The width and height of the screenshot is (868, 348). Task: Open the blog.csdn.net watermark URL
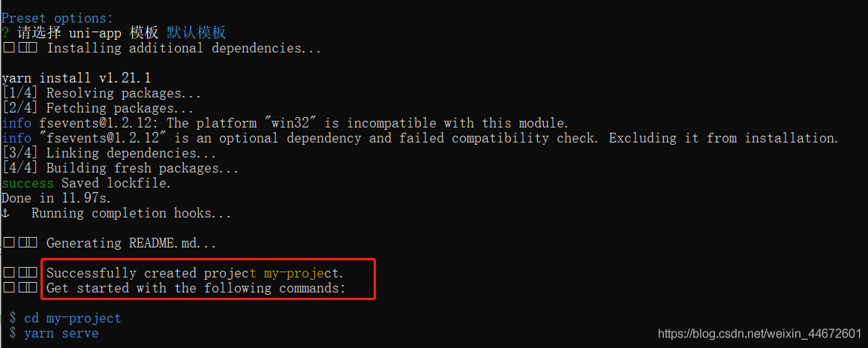tap(759, 333)
